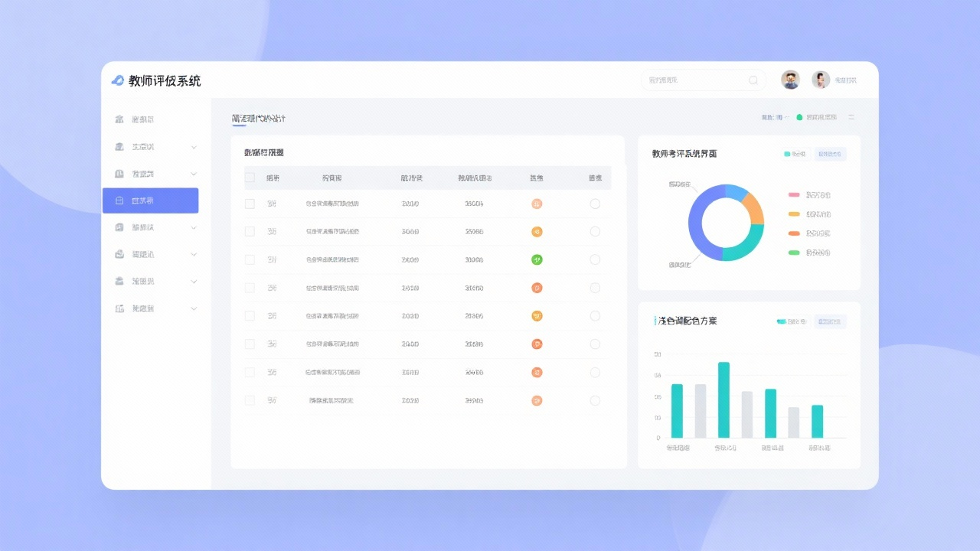Click the icon of the last sidebar item

[119, 308]
